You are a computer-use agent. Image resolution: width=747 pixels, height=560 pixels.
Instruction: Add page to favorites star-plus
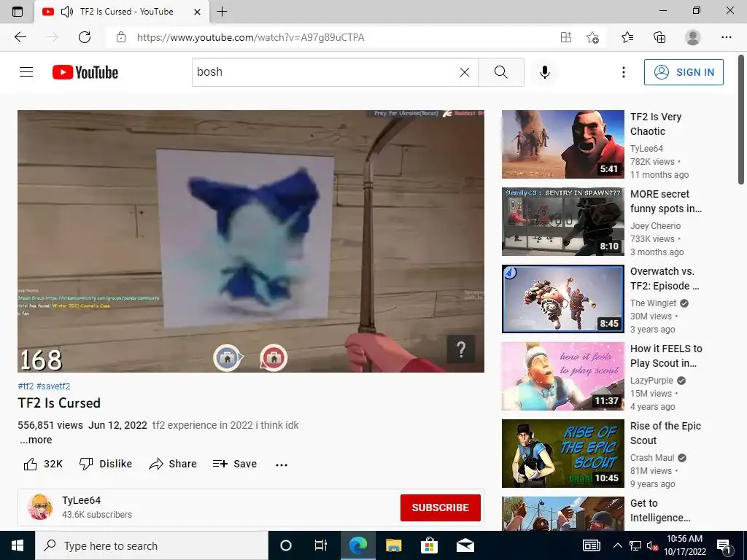coord(592,37)
